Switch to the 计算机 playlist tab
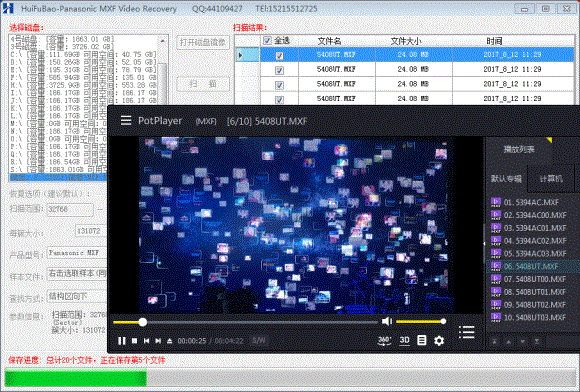Image resolution: width=580 pixels, height=392 pixels. 551,179
